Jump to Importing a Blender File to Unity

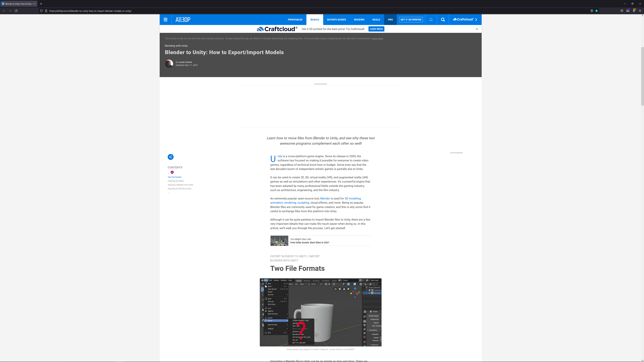[x=180, y=185]
